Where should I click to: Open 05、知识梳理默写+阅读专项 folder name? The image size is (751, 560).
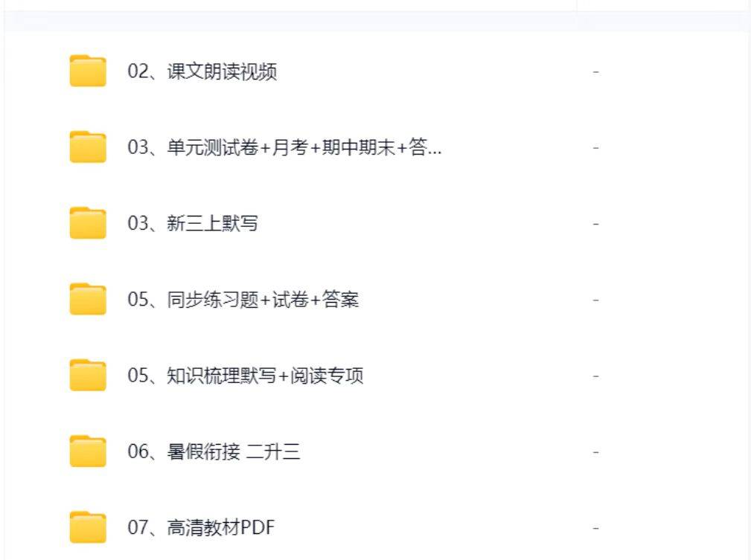(x=246, y=376)
